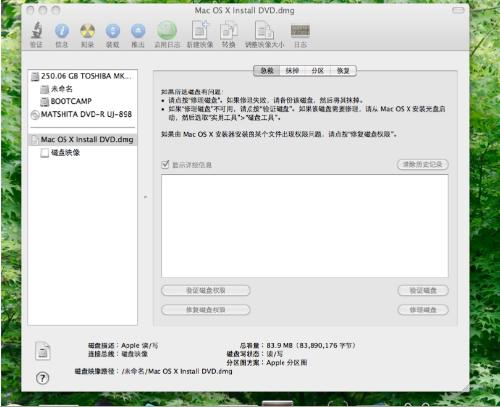Image resolution: width=500 pixels, height=407 pixels.
Task: Select the 250.06 GB TOSHIBA disk
Action: pos(83,76)
